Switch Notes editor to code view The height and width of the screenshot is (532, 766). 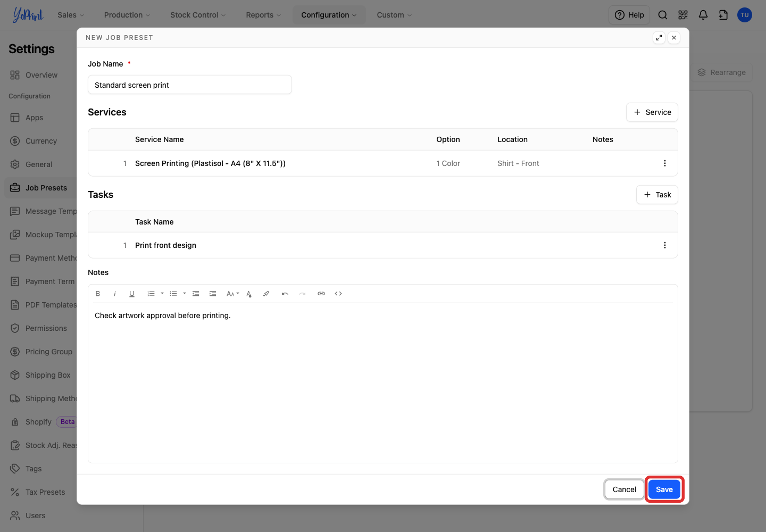[338, 294]
